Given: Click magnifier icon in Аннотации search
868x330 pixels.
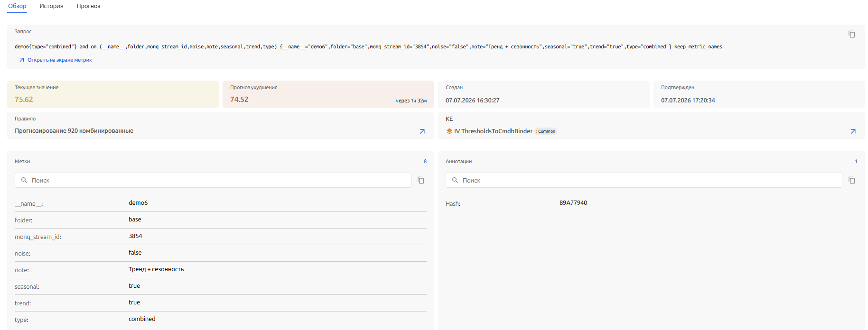Looking at the screenshot, I should (x=455, y=180).
